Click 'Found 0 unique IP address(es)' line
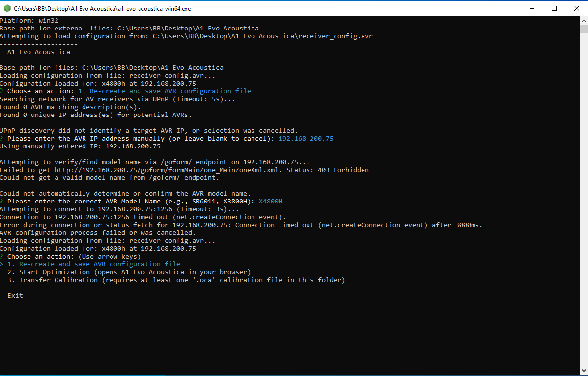Viewport: 588px width, 376px height. coord(96,115)
